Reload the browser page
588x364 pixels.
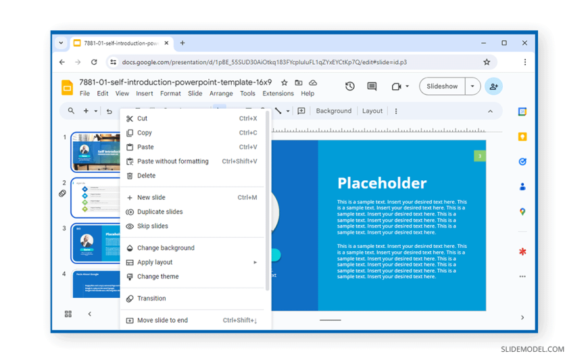tap(94, 62)
